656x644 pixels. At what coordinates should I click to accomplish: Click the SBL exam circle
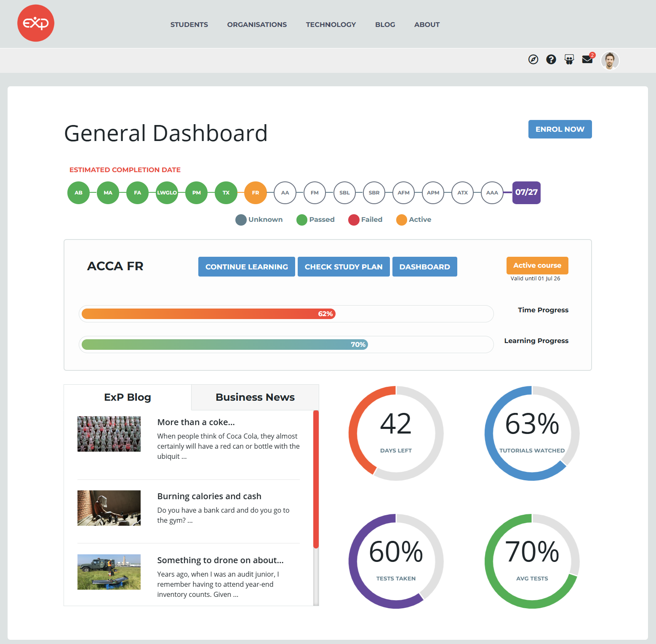pos(344,193)
